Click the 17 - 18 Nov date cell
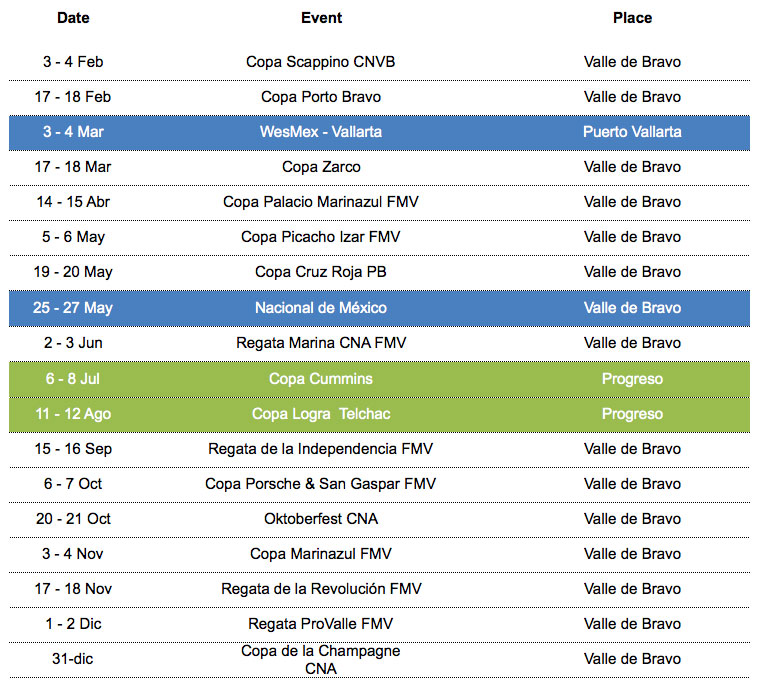This screenshot has height=686, width=757. pos(73,589)
